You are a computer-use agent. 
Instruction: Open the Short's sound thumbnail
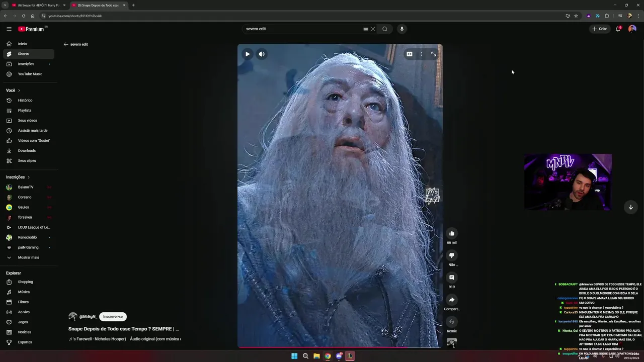tap(452, 343)
